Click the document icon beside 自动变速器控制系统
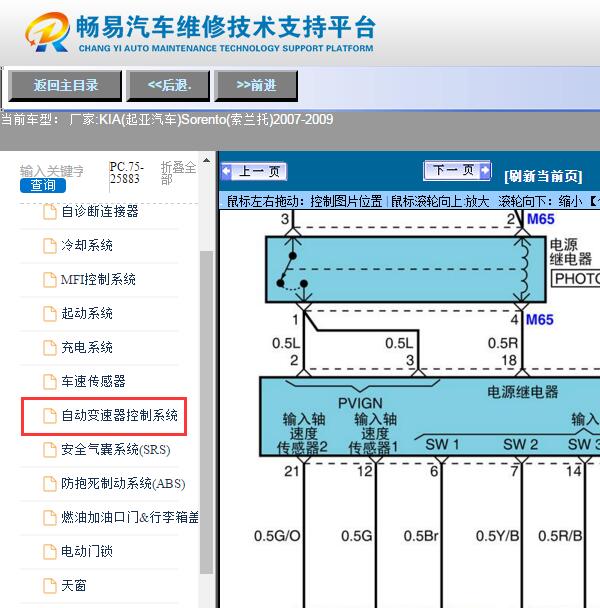 50,415
